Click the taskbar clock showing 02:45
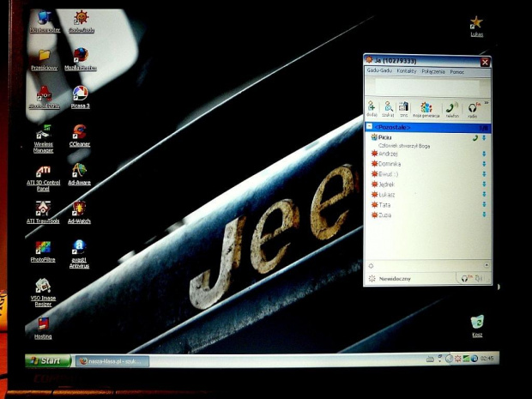Viewport: 532px width, 399px height. 487,359
